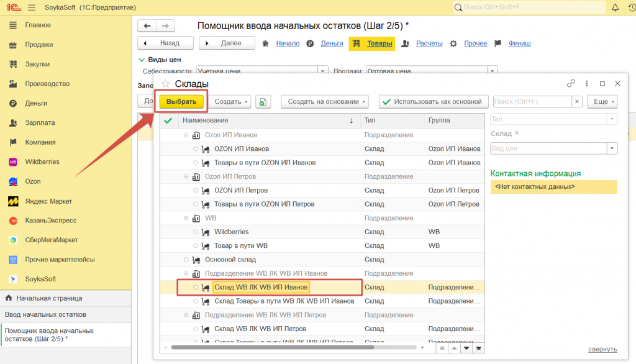636x364 pixels.
Task: Toggle the checkmark column header in the list
Action: [x=168, y=120]
